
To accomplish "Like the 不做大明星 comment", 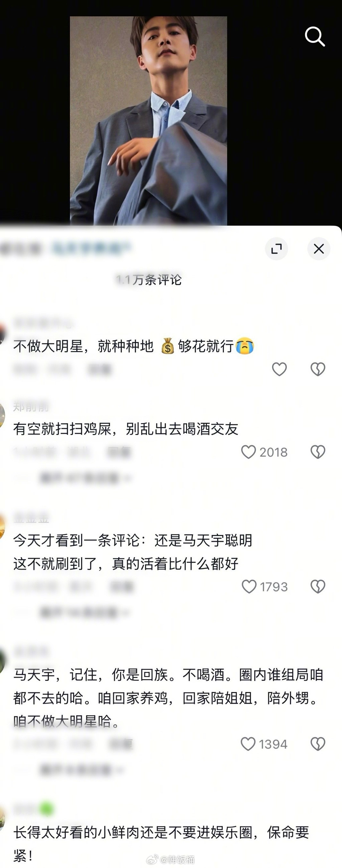I will pos(279,369).
